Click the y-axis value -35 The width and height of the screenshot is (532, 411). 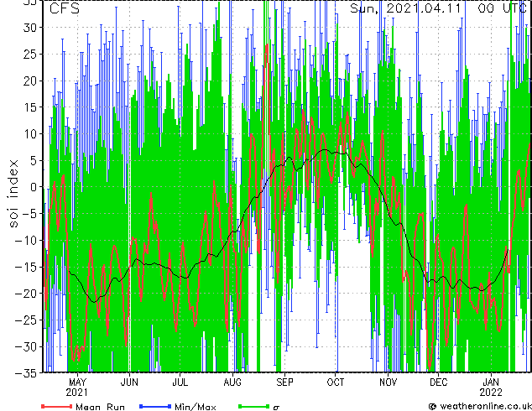point(27,374)
